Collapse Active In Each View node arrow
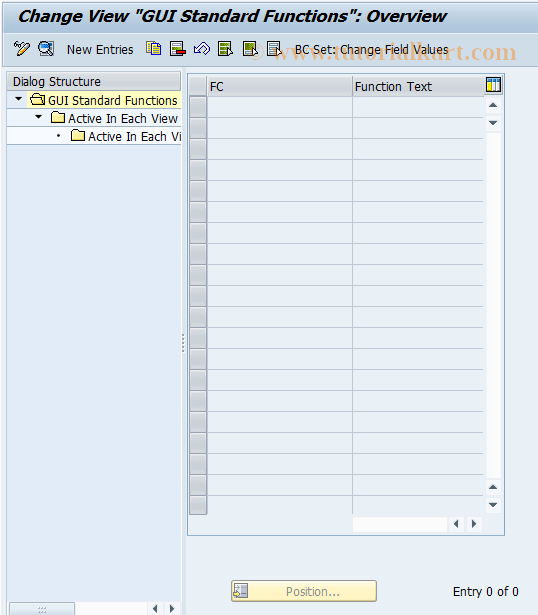 click(38, 117)
